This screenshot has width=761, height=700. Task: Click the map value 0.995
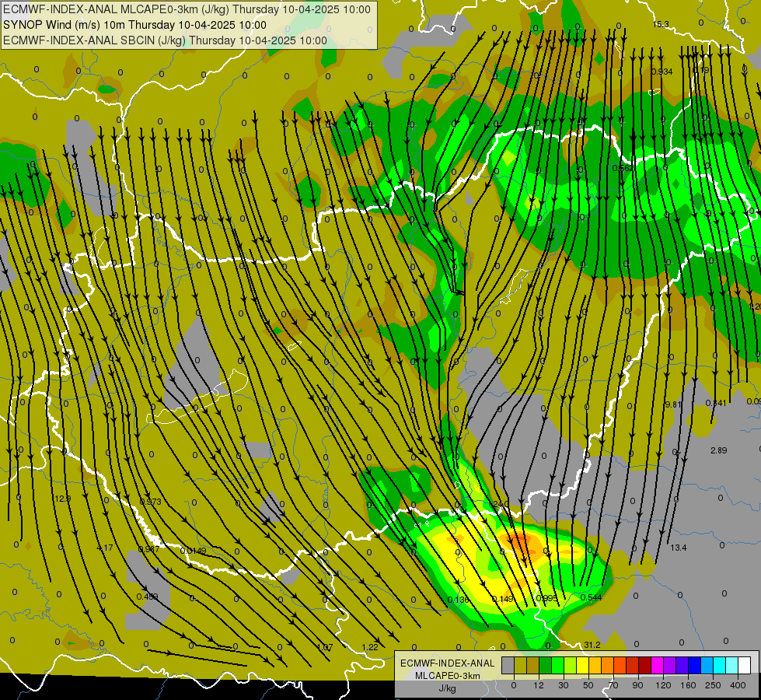pyautogui.click(x=547, y=598)
